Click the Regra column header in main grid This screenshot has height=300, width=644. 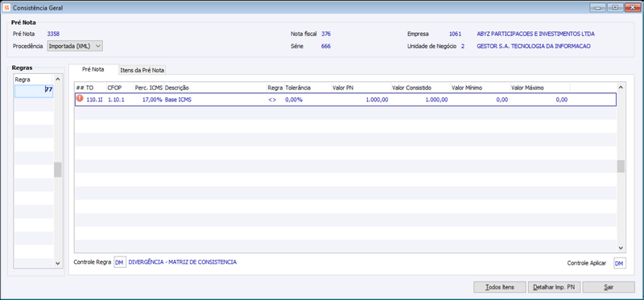(x=275, y=88)
